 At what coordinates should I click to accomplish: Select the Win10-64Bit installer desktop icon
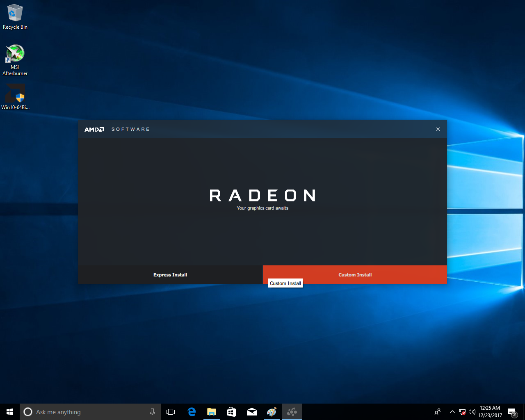pyautogui.click(x=15, y=97)
